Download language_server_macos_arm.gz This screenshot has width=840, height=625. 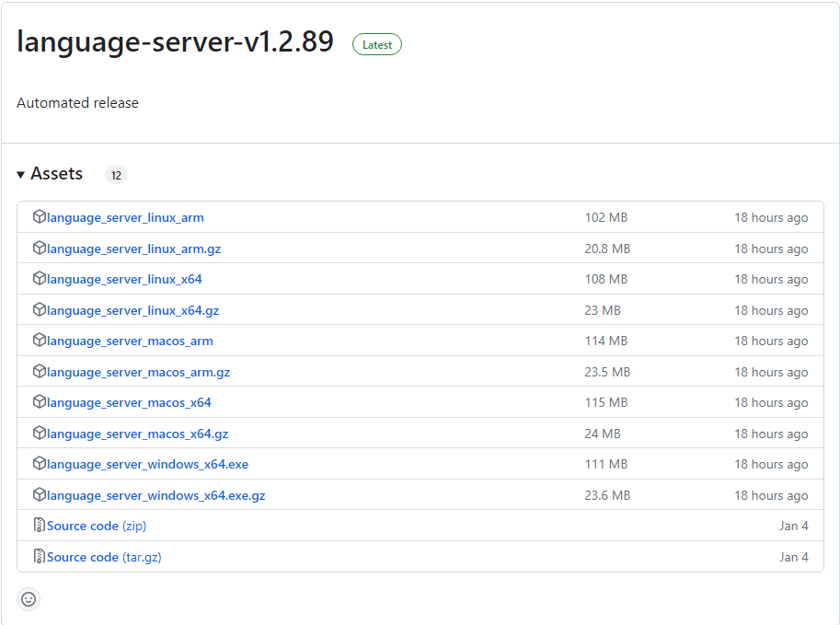point(138,372)
